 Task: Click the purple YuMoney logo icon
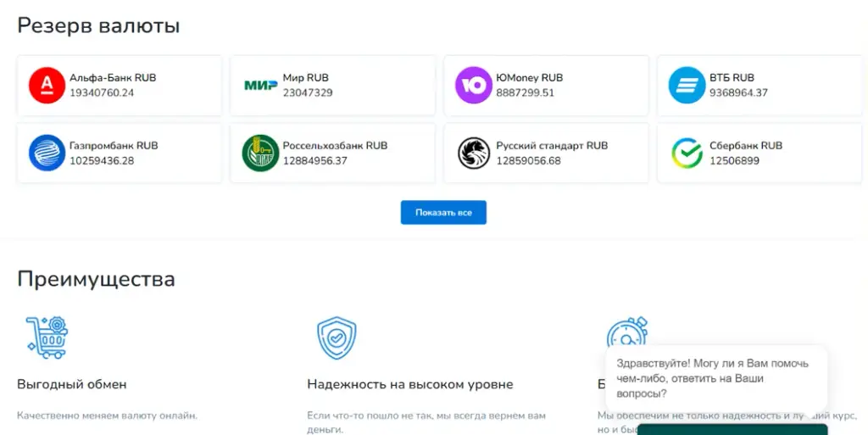[x=473, y=86]
